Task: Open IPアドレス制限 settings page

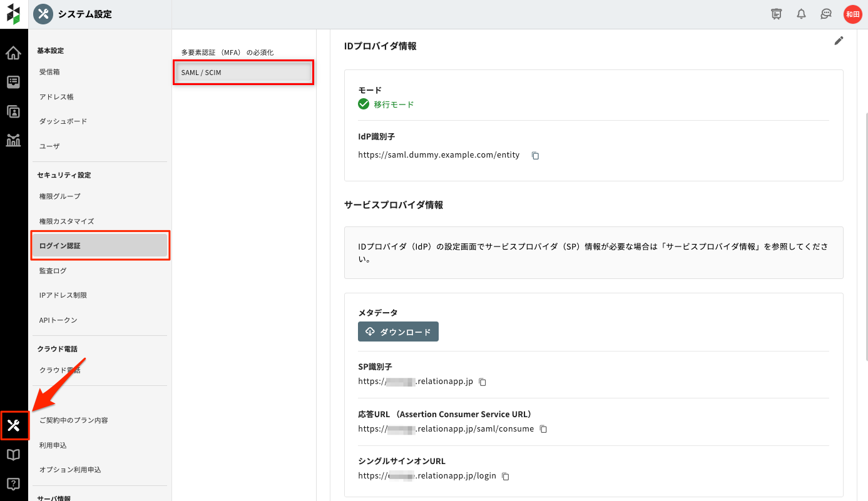Action: click(x=63, y=295)
